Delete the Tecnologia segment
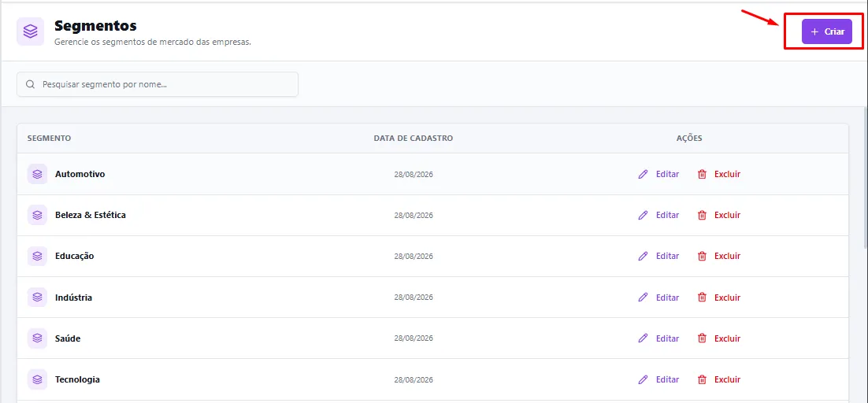This screenshot has width=868, height=403. pos(719,380)
